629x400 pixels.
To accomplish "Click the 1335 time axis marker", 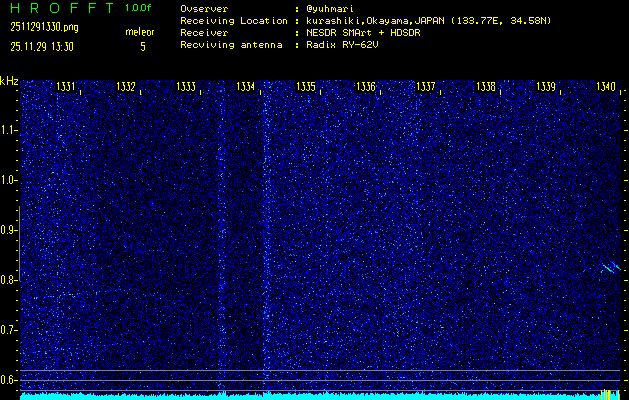I will coord(306,87).
